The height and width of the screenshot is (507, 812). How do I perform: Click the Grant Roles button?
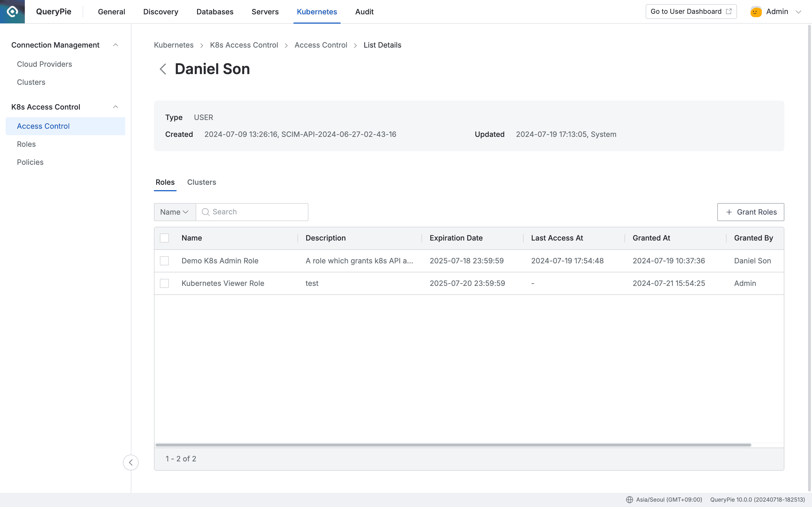click(x=751, y=212)
